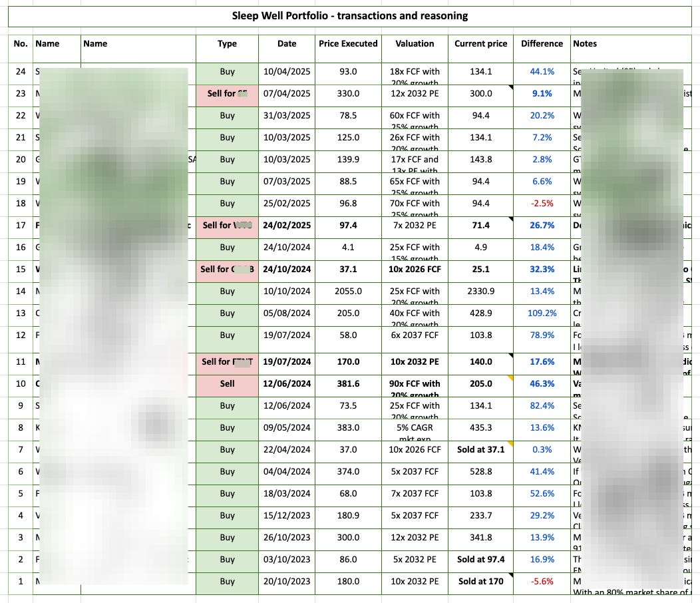Click the valuation cell "6x 2037 FCF"
This screenshot has width=700, height=603.
415,339
